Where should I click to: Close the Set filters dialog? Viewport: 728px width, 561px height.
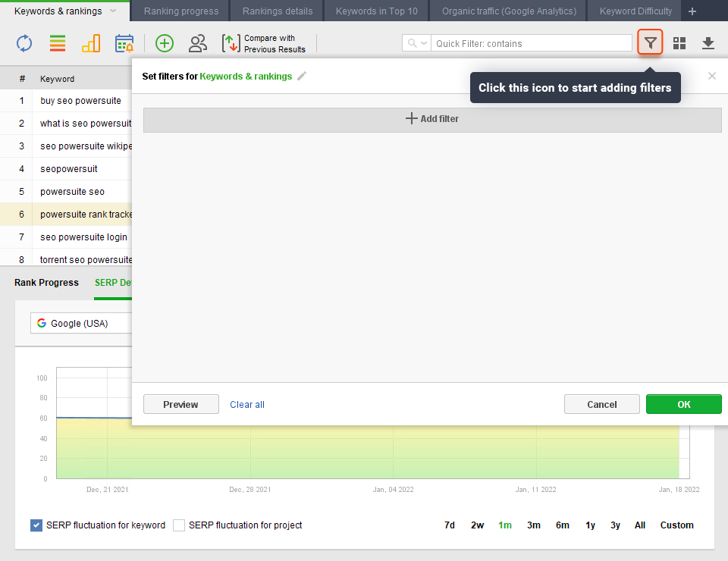[712, 76]
